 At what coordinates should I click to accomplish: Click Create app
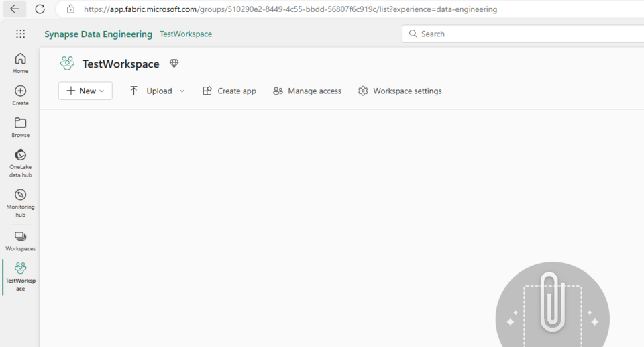(229, 91)
